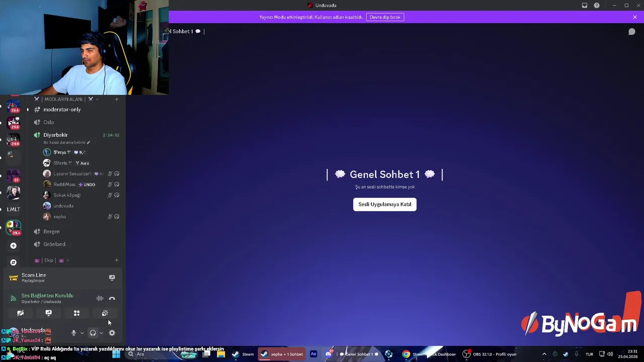
Task: Click the Add a Server plus icon
Action: coord(14,246)
